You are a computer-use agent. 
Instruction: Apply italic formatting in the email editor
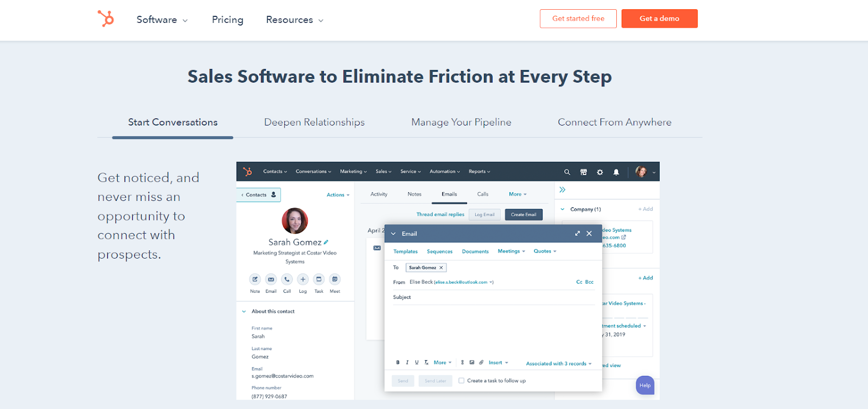point(407,362)
